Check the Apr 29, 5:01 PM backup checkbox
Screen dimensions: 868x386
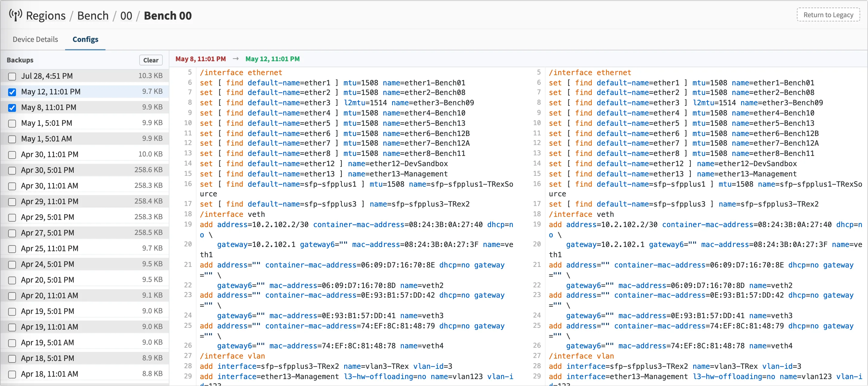[x=12, y=217]
